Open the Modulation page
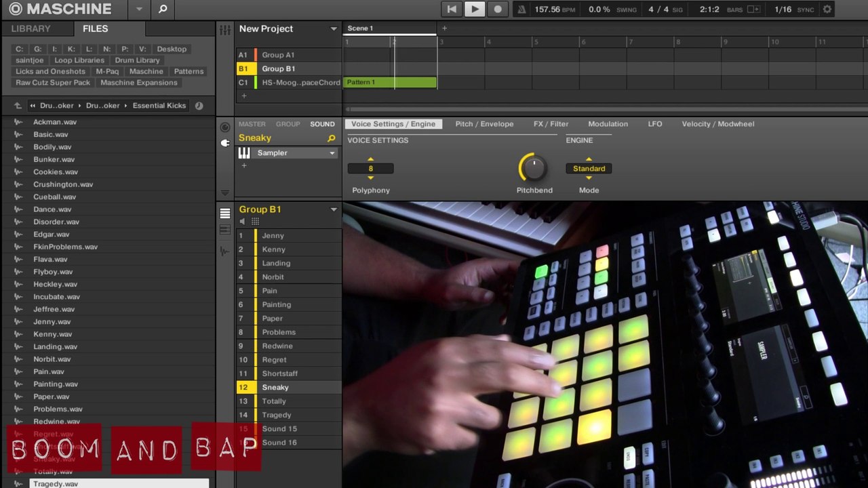This screenshot has width=868, height=488. [x=608, y=124]
